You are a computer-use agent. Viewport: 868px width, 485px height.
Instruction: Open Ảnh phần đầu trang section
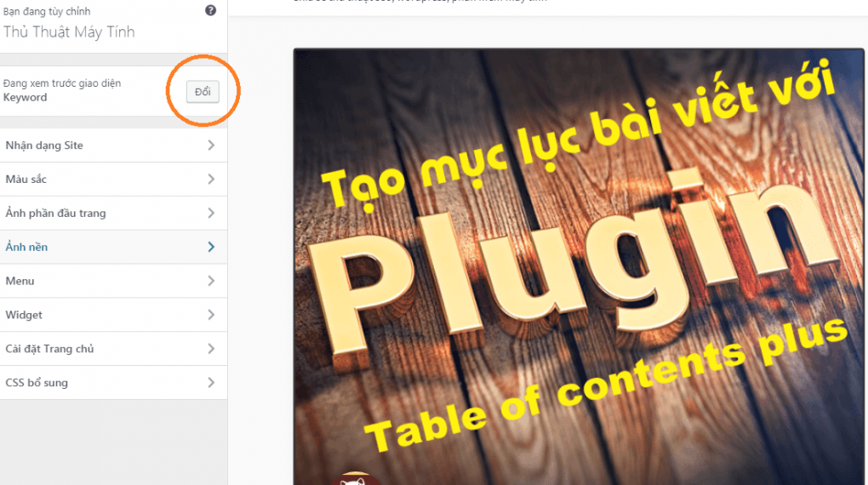point(113,214)
